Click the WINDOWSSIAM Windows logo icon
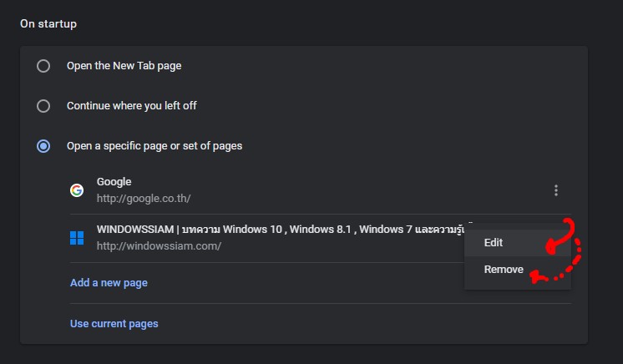 77,238
